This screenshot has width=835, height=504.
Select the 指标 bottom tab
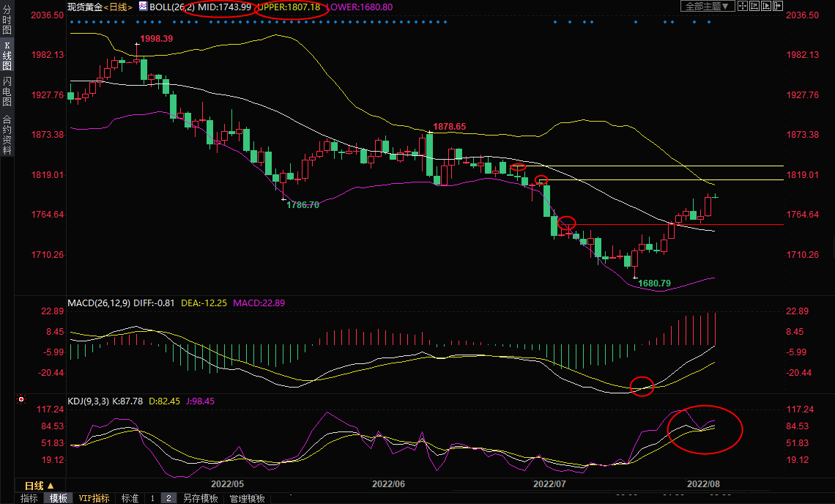[x=29, y=498]
